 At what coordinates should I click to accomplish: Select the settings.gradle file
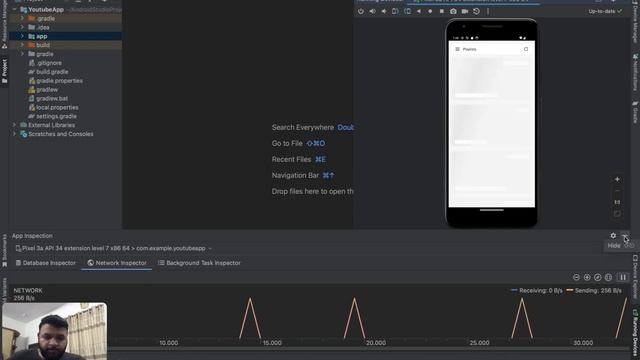(x=52, y=116)
